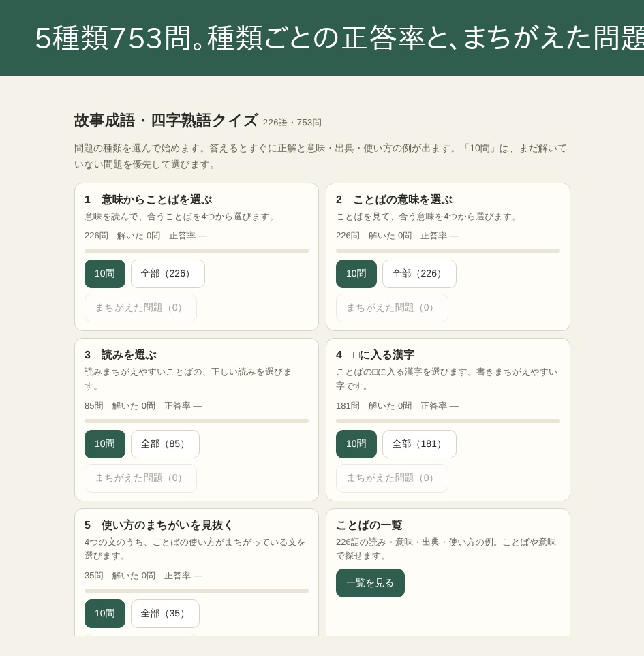Click the card title 5 使い方のまちがいを見抜く

click(159, 525)
